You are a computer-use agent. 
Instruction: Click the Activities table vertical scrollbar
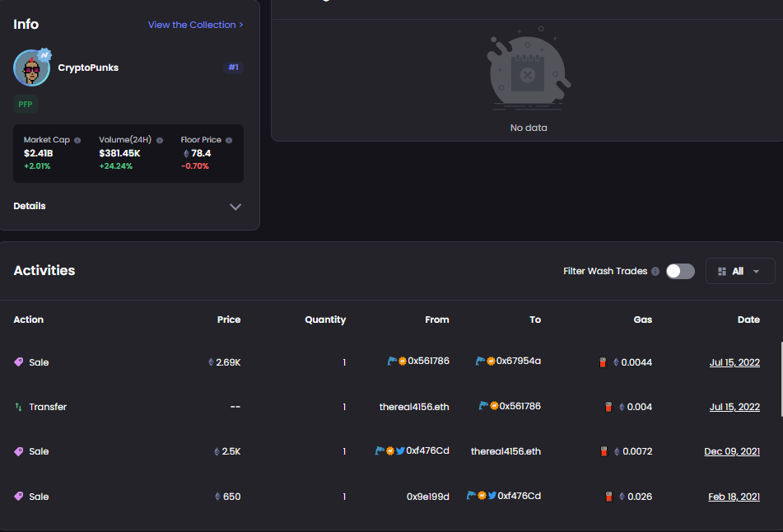pos(781,379)
